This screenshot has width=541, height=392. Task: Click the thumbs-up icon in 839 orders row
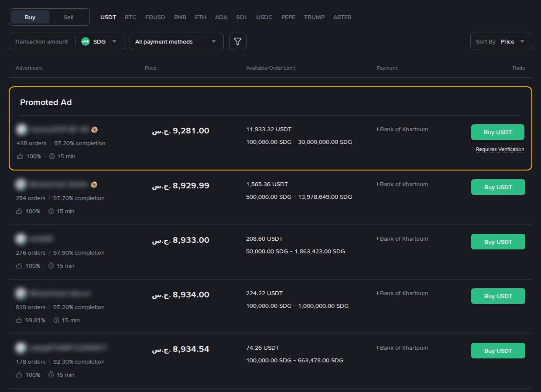[x=19, y=320]
